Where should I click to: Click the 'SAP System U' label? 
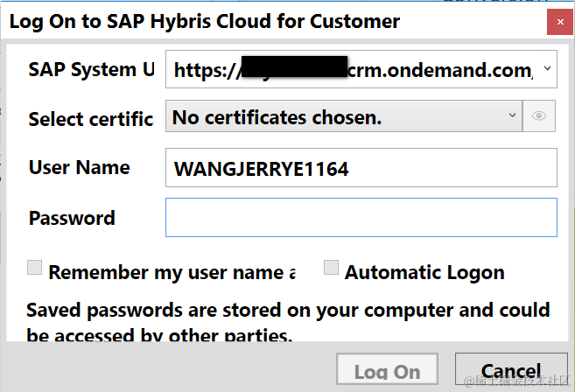pyautogui.click(x=91, y=70)
